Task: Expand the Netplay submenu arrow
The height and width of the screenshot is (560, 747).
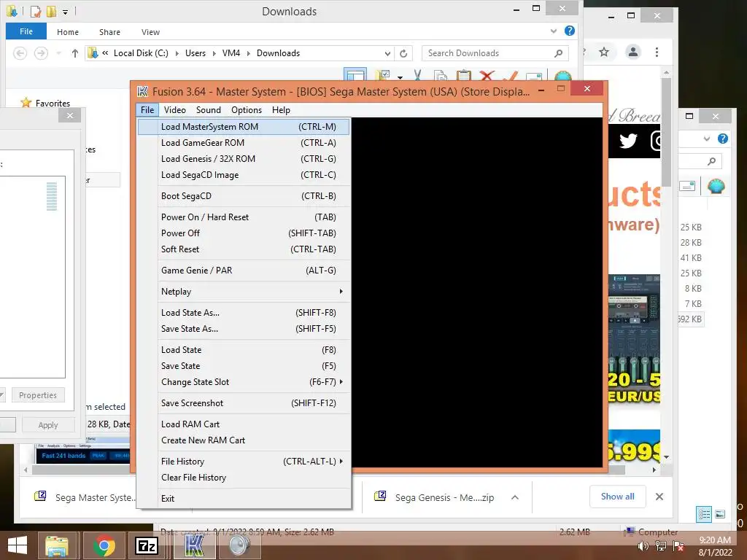Action: coord(341,292)
